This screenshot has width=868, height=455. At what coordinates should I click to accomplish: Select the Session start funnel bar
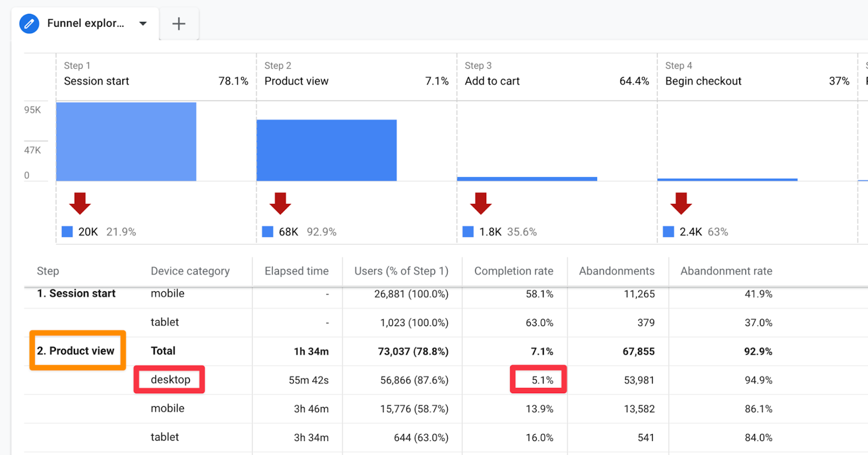[126, 141]
